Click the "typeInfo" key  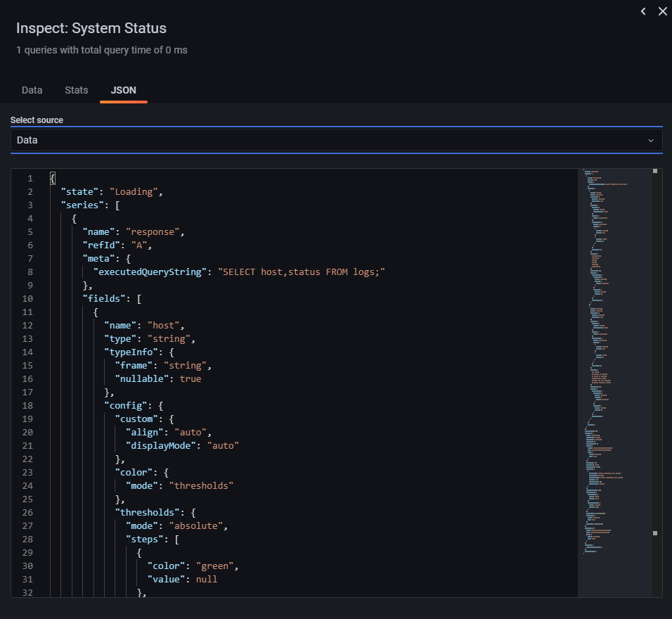point(131,352)
